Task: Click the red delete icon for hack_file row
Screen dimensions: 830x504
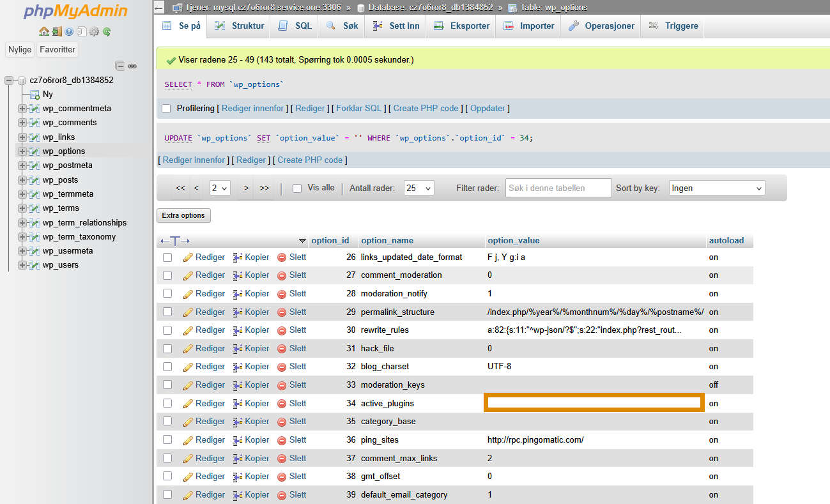Action: (x=282, y=349)
